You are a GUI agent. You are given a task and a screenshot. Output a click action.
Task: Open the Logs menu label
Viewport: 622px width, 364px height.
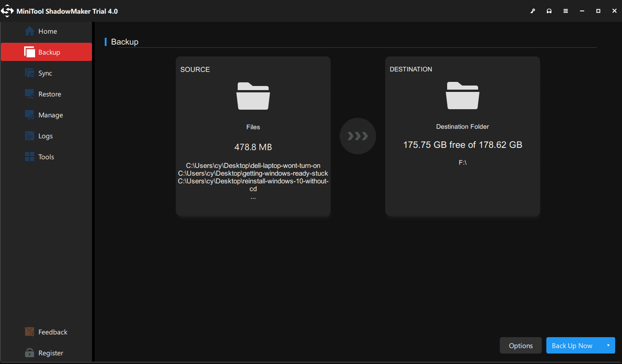click(x=46, y=136)
